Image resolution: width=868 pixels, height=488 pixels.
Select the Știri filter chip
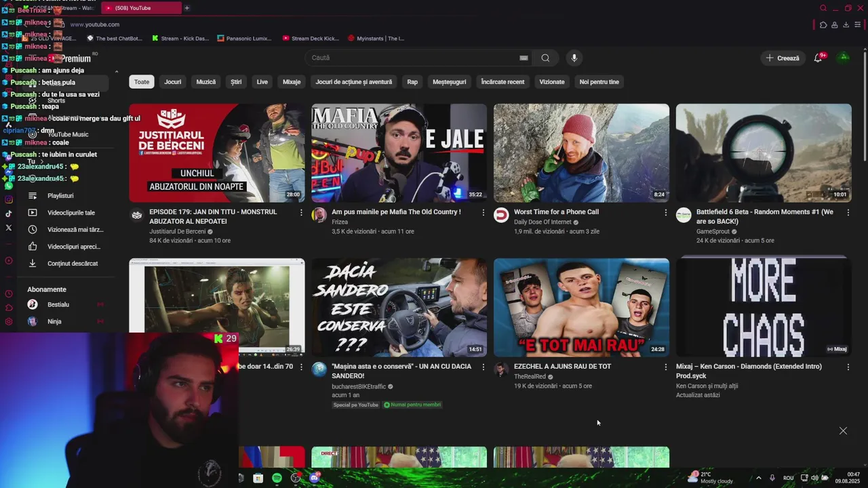[236, 82]
